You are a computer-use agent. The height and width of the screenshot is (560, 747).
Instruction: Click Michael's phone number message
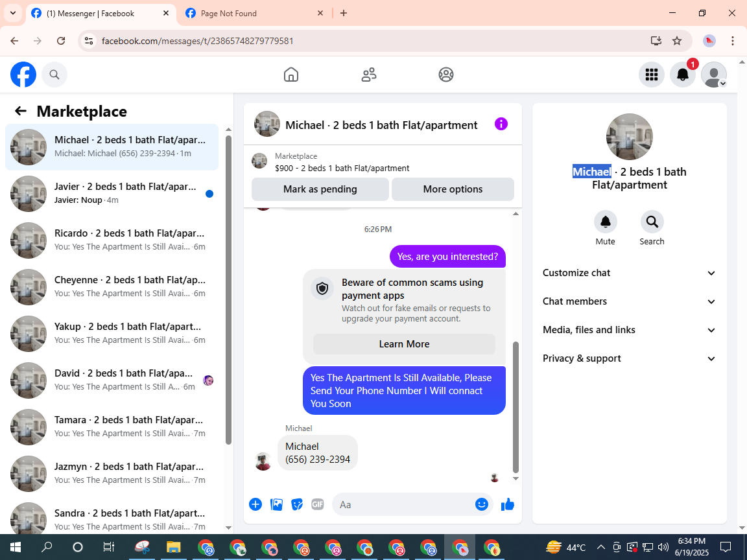click(x=317, y=453)
